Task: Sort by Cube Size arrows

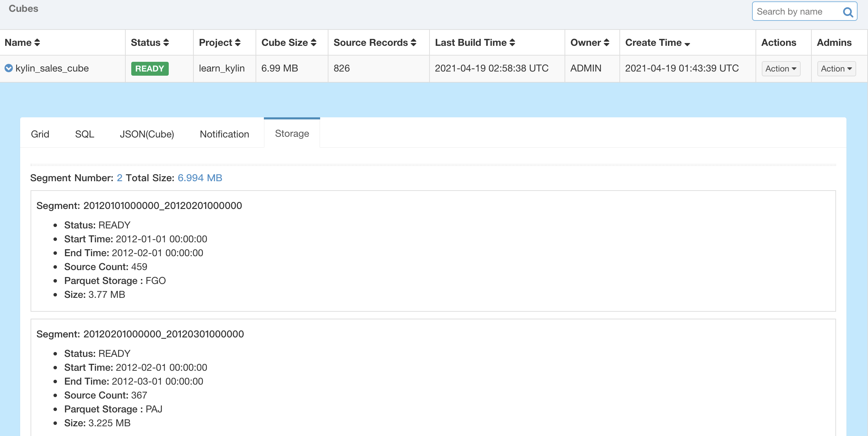Action: [x=314, y=43]
